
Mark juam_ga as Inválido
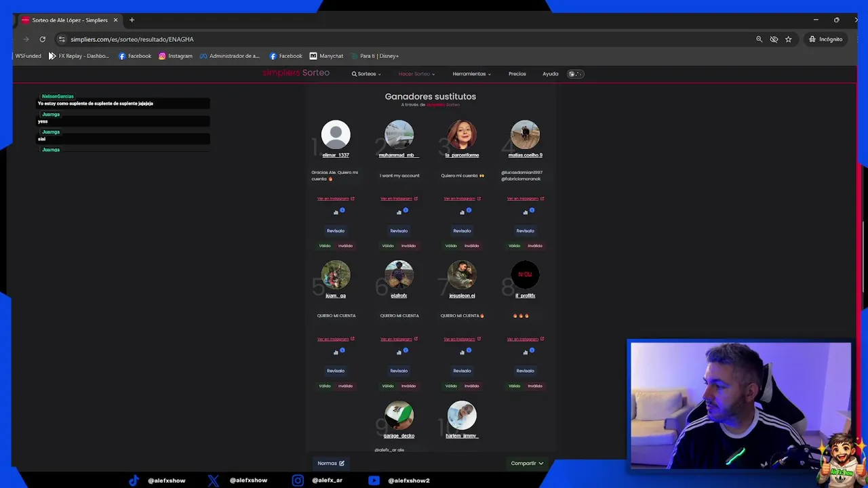click(345, 386)
